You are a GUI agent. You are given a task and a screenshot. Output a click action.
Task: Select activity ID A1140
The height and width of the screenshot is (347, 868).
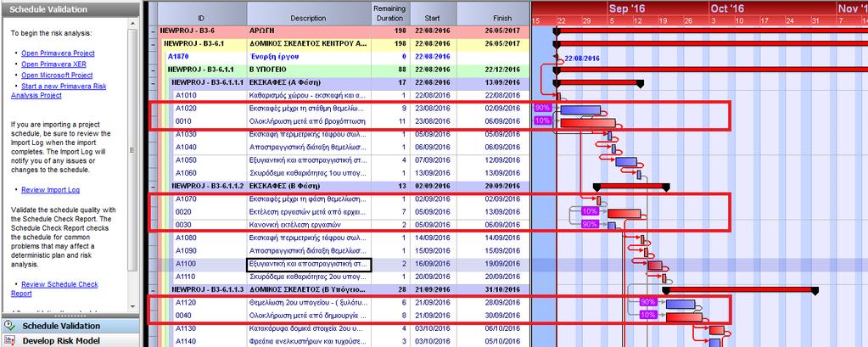[x=186, y=341]
